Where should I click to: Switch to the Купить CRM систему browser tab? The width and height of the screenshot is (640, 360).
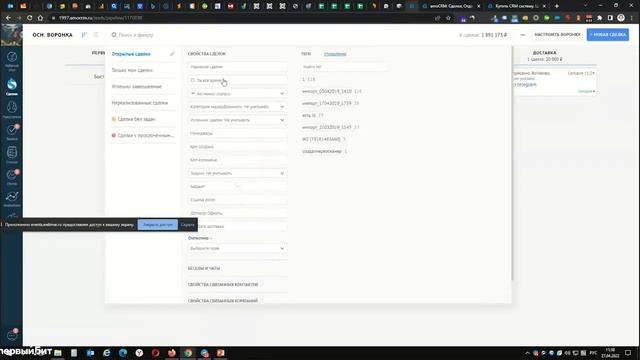[516, 6]
